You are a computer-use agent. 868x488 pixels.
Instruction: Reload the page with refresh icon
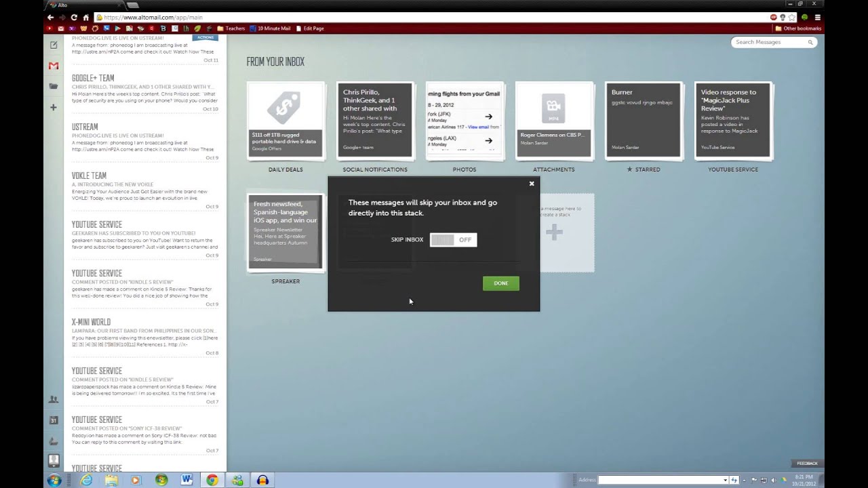74,17
